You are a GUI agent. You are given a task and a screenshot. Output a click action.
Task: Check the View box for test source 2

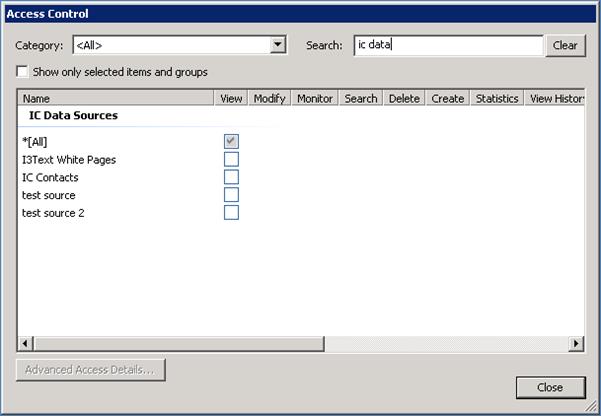point(231,212)
